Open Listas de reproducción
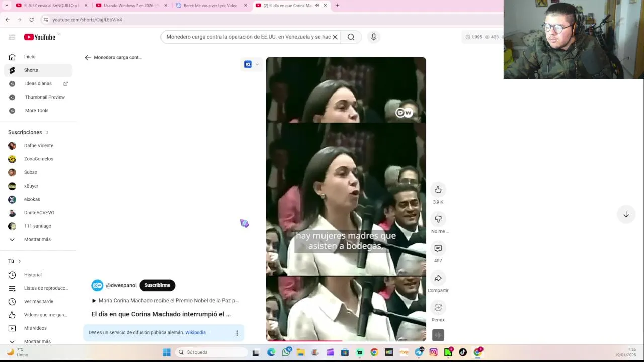Image resolution: width=644 pixels, height=362 pixels. tap(38, 288)
